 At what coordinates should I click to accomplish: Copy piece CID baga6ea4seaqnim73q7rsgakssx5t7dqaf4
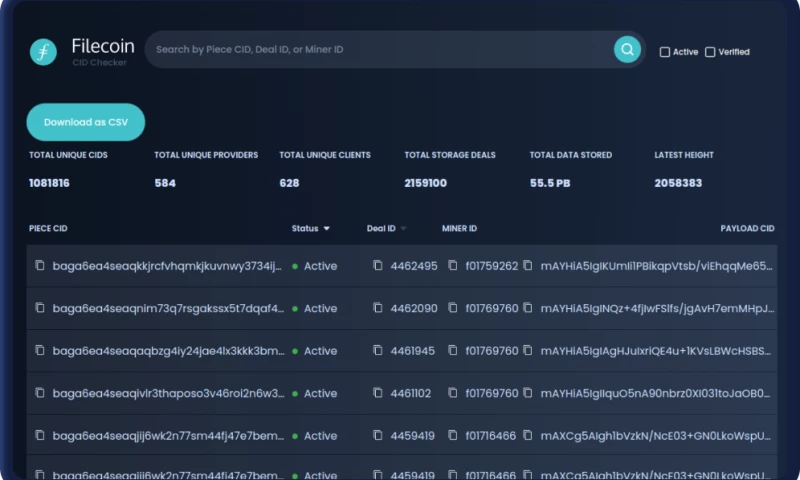coord(39,308)
